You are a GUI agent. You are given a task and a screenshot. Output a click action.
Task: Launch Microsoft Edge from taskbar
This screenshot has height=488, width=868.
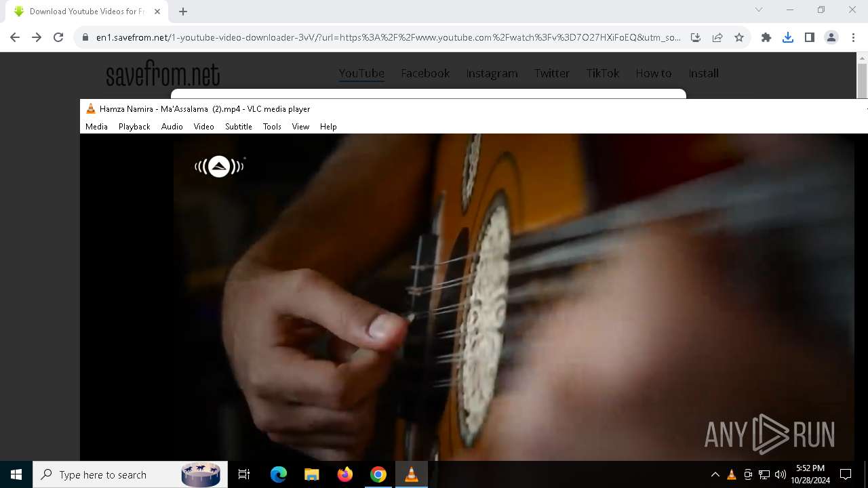click(x=279, y=474)
